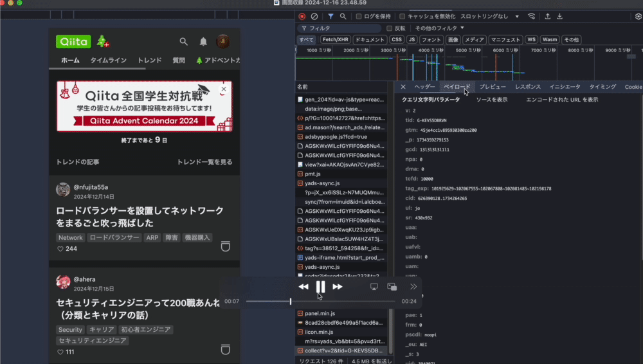The height and width of the screenshot is (364, 643).
Task: Like the article with 111 likes
Action: click(60, 352)
